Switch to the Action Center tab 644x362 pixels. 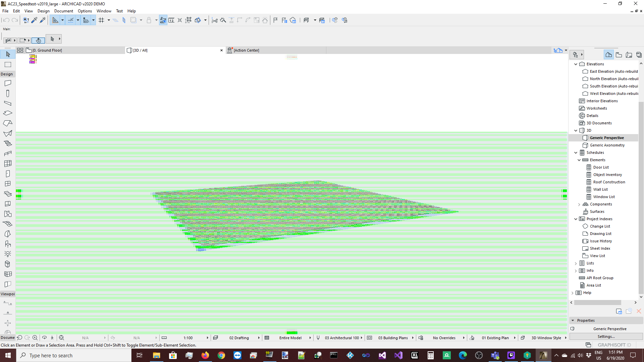point(247,50)
